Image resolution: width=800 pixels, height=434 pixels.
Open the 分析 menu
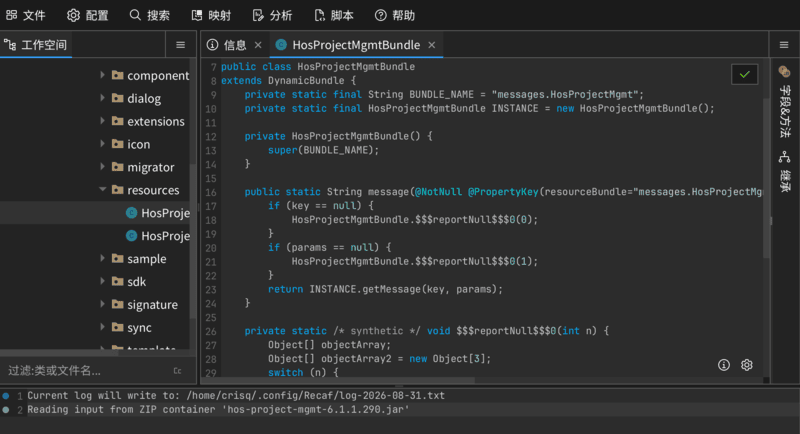(x=272, y=15)
